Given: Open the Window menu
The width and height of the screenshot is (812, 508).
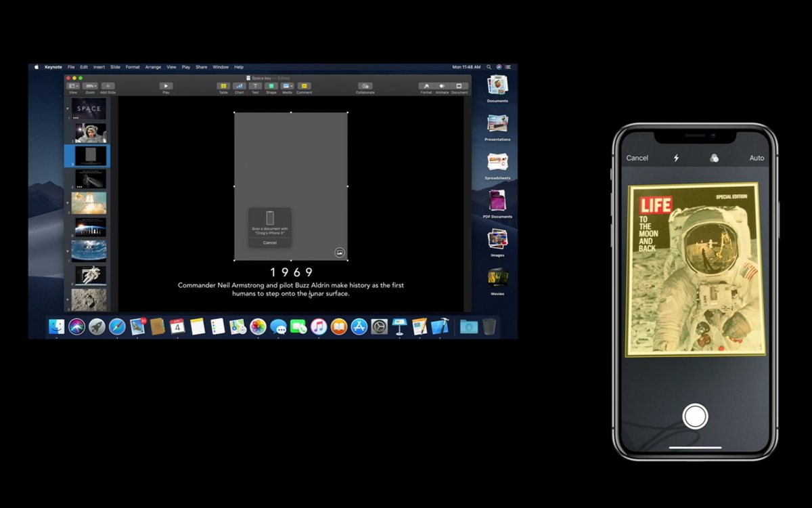Looking at the screenshot, I should [221, 67].
